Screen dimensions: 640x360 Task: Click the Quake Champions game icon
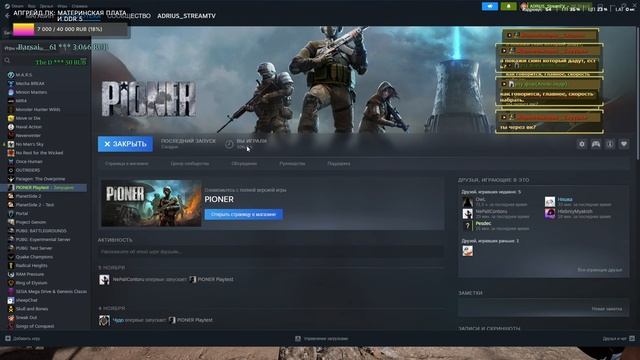click(x=11, y=257)
